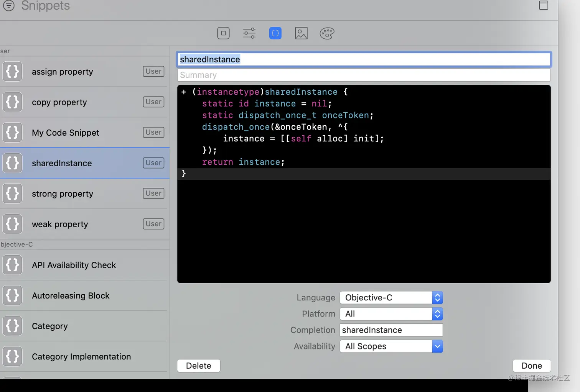580x392 pixels.
Task: Click the braces icon of Category Implementation
Action: tap(12, 356)
